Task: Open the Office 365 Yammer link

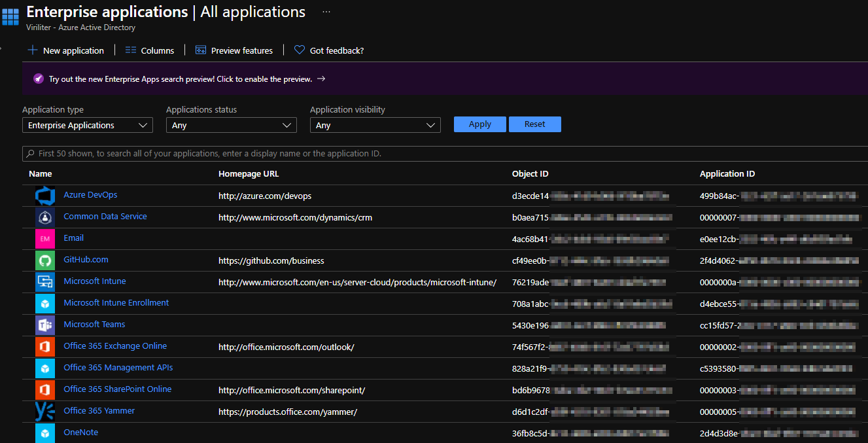Action: tap(99, 411)
